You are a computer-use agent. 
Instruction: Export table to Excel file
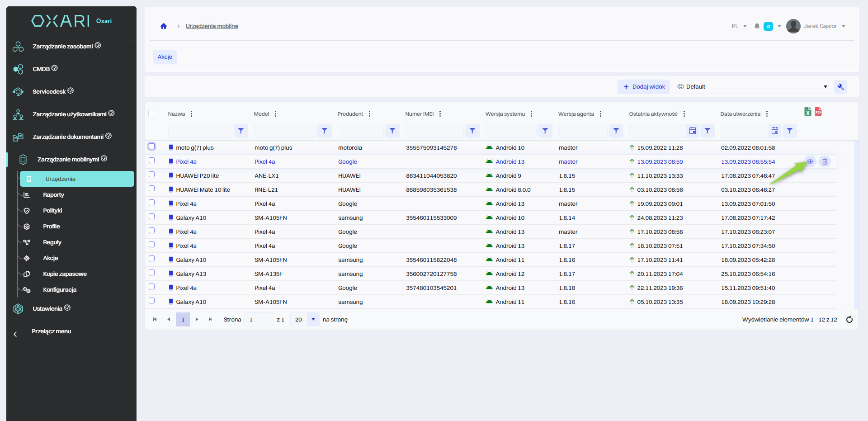point(808,112)
